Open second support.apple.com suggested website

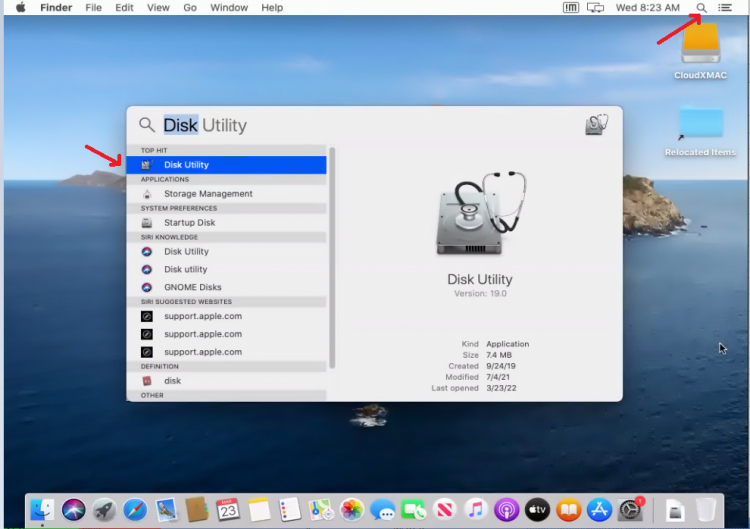226,334
